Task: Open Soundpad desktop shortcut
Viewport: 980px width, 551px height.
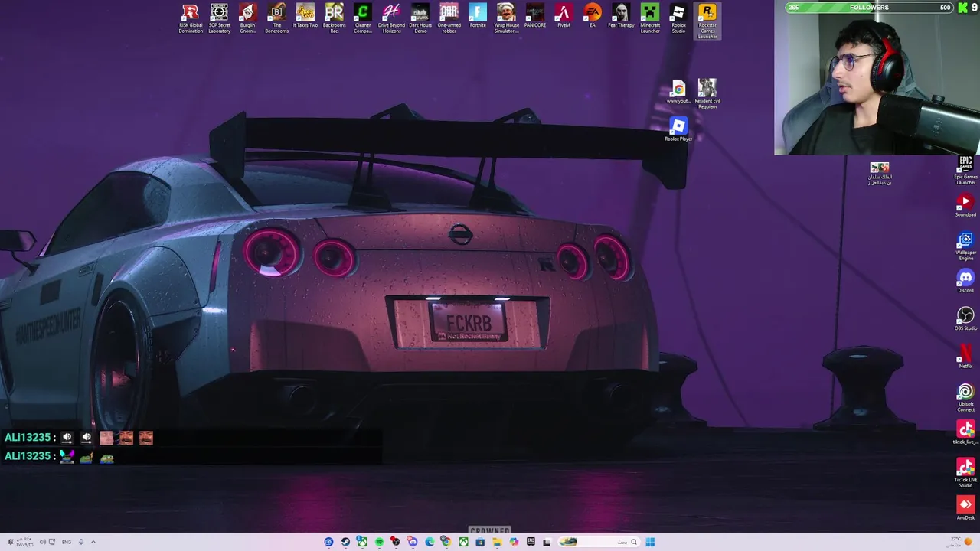Action: 965,206
